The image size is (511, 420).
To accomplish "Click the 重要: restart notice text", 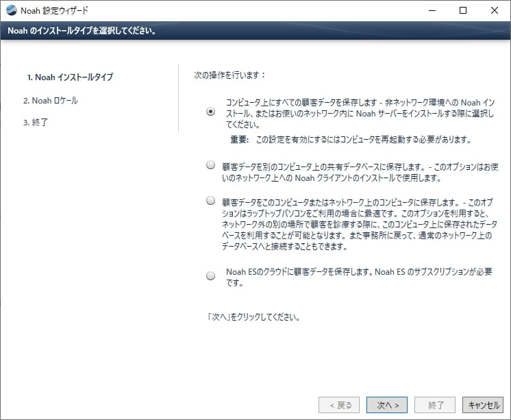I will [x=351, y=140].
